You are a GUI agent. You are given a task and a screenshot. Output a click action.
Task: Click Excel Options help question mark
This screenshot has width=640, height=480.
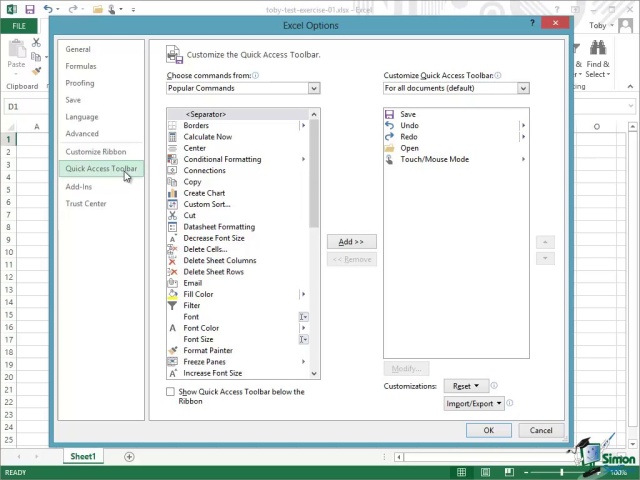pyautogui.click(x=532, y=23)
